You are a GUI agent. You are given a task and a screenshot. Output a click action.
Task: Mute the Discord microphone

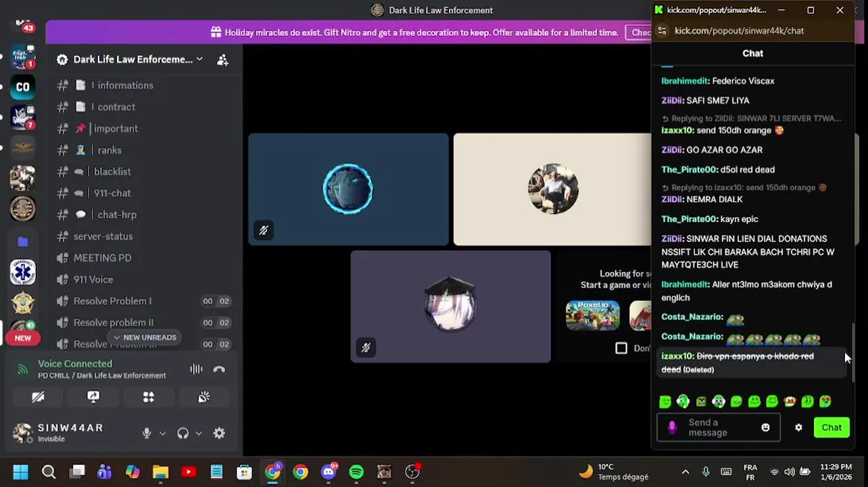(x=146, y=433)
